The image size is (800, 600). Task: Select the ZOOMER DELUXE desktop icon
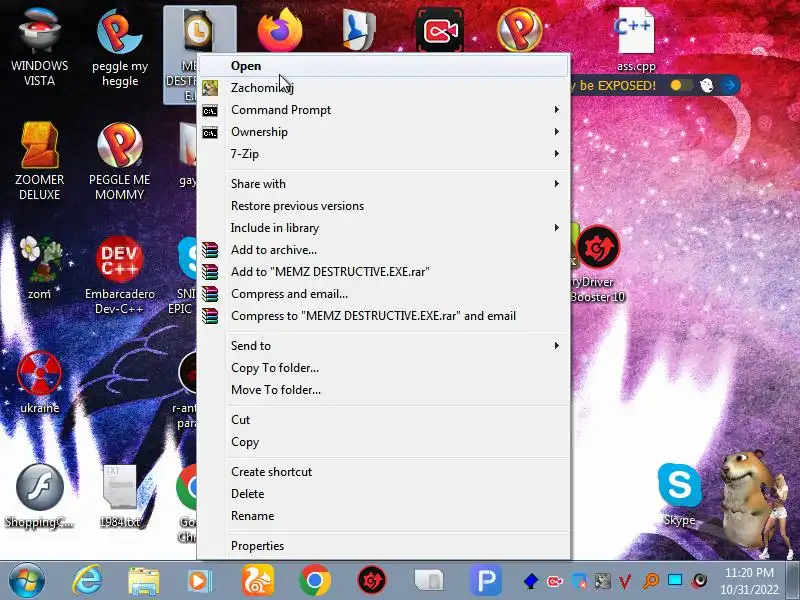click(39, 161)
